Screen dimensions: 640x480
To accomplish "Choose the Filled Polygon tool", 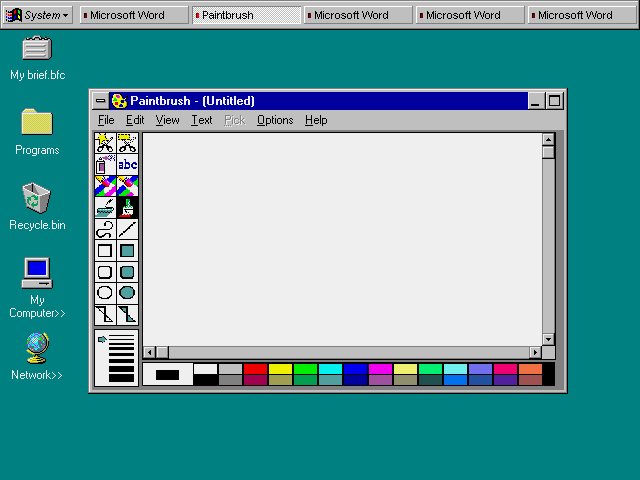I will 127,315.
